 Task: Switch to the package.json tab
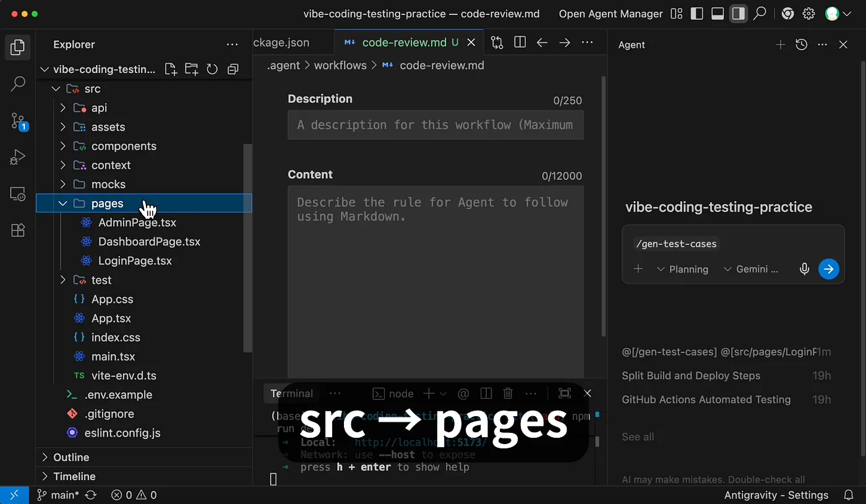[x=281, y=43]
